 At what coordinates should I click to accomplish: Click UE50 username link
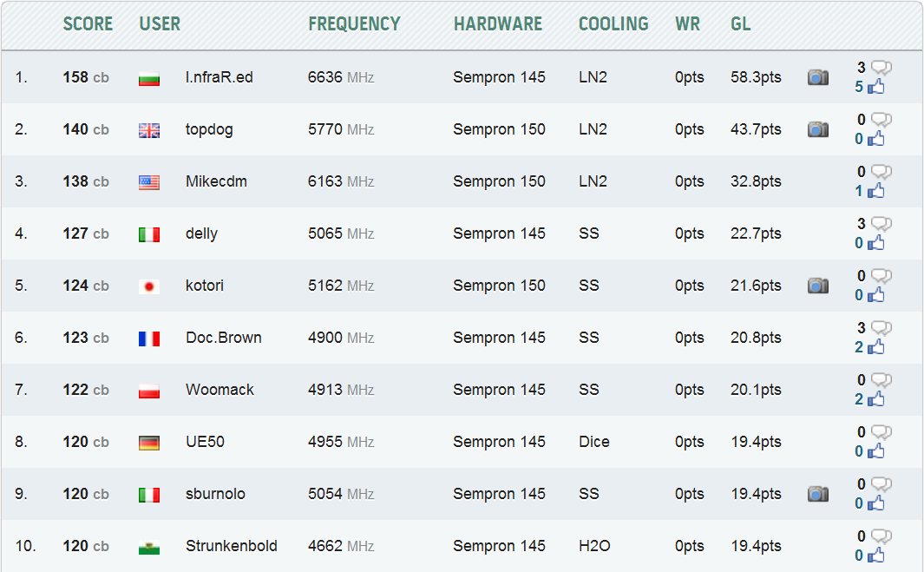205,442
